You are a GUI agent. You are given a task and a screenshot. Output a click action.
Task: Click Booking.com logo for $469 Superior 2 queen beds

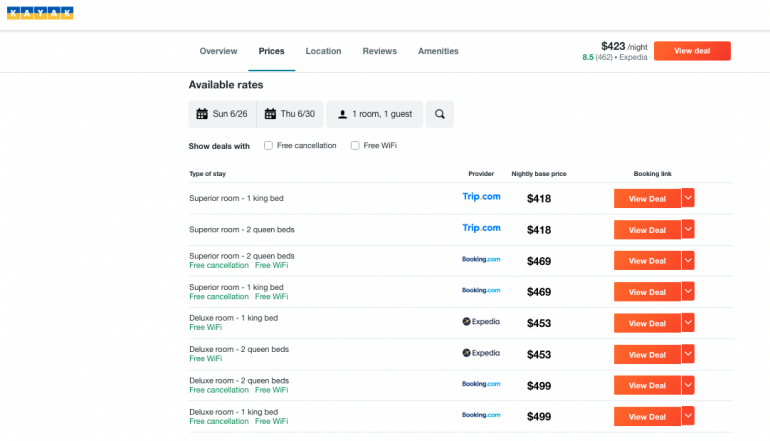481,259
